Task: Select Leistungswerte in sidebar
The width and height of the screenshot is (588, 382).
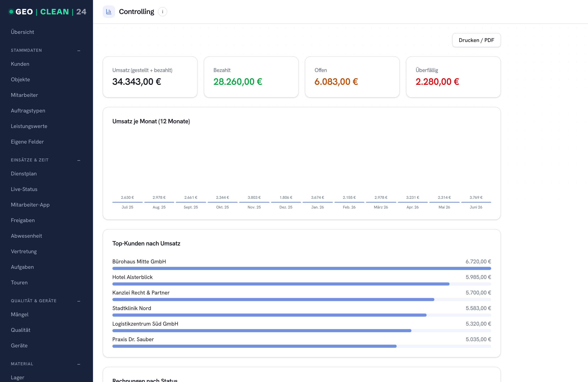Action: 29,126
